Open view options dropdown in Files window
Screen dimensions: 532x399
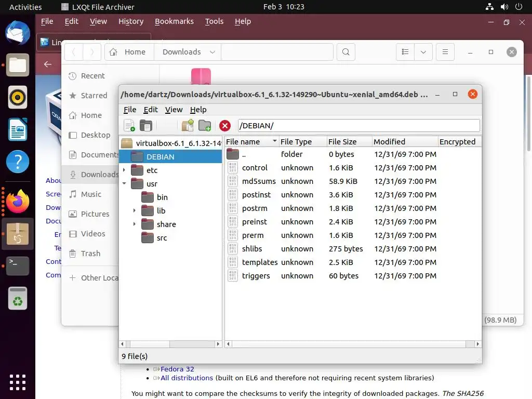point(423,52)
